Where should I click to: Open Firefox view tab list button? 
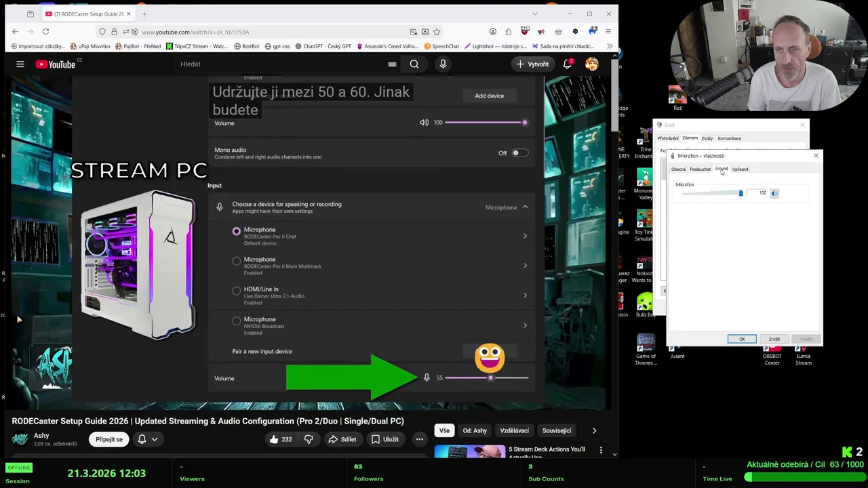[31, 14]
